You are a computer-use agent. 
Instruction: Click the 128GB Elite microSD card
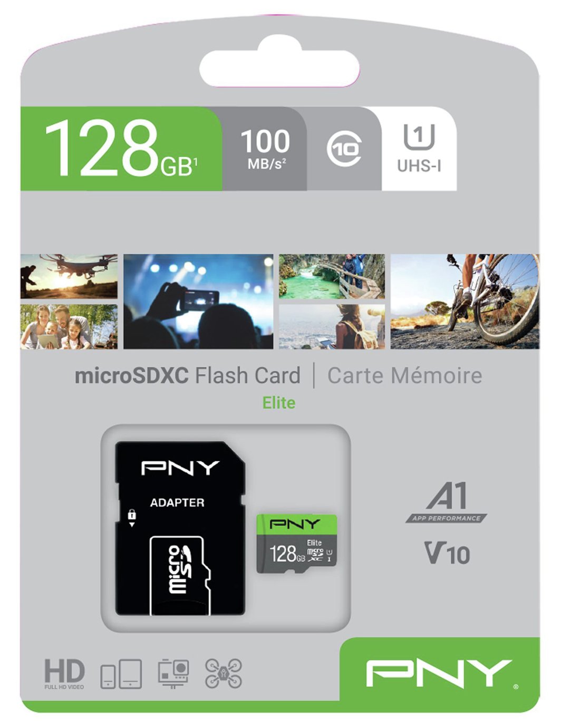pos(297,543)
